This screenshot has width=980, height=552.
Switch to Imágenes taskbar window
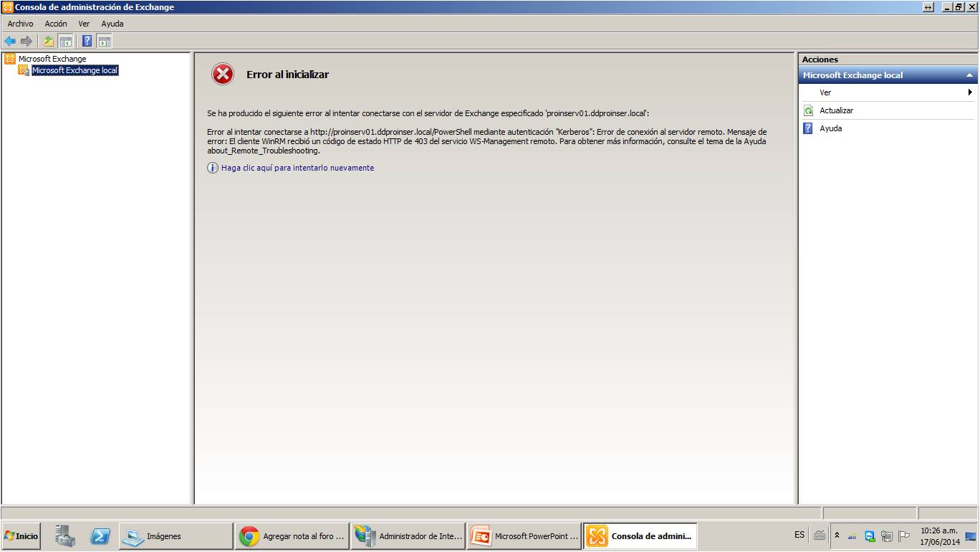[176, 536]
